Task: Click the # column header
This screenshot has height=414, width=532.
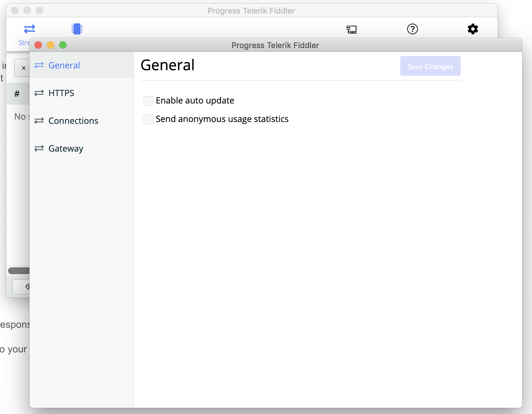Action: coord(17,94)
